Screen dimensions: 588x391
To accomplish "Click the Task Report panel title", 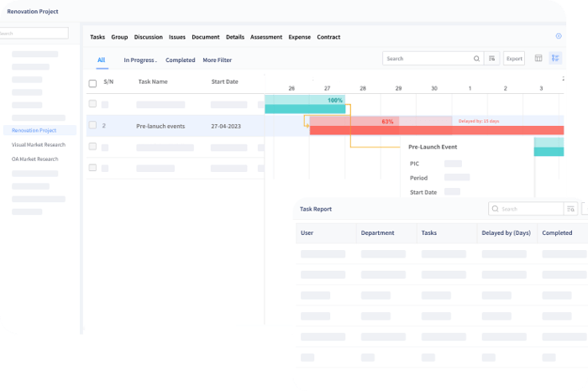I will click(316, 209).
